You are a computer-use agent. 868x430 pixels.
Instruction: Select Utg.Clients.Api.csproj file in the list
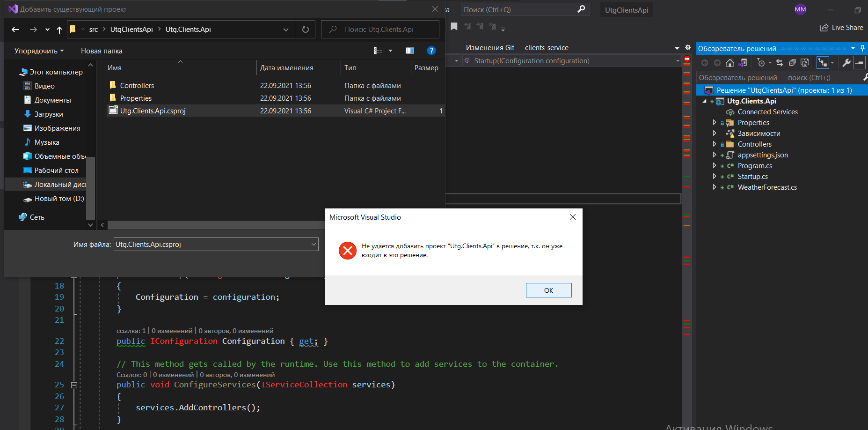point(153,111)
